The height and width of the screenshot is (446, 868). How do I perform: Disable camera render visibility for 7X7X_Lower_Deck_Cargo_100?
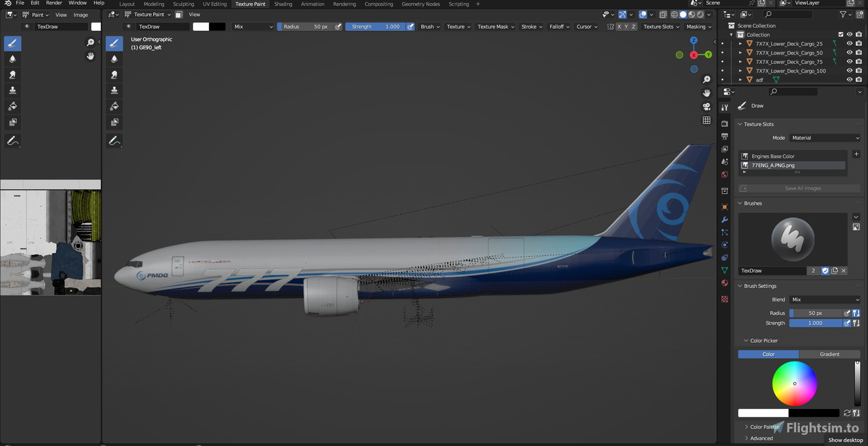coord(859,70)
